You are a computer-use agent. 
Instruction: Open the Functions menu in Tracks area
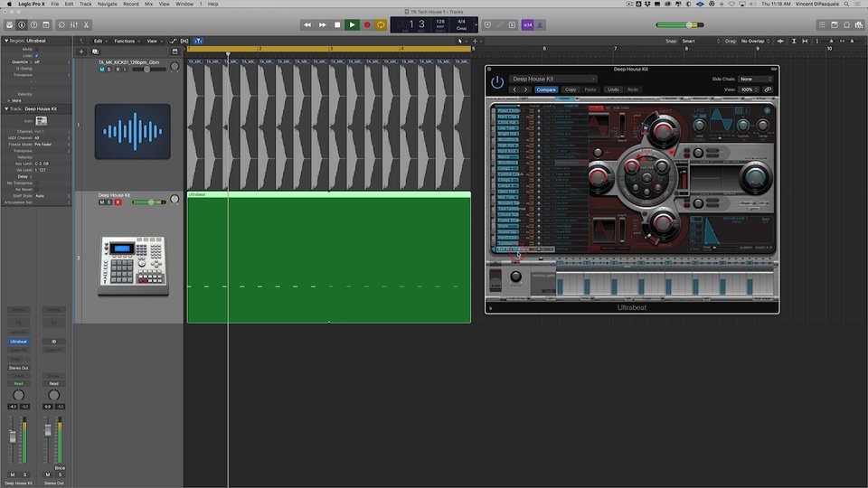(127, 41)
